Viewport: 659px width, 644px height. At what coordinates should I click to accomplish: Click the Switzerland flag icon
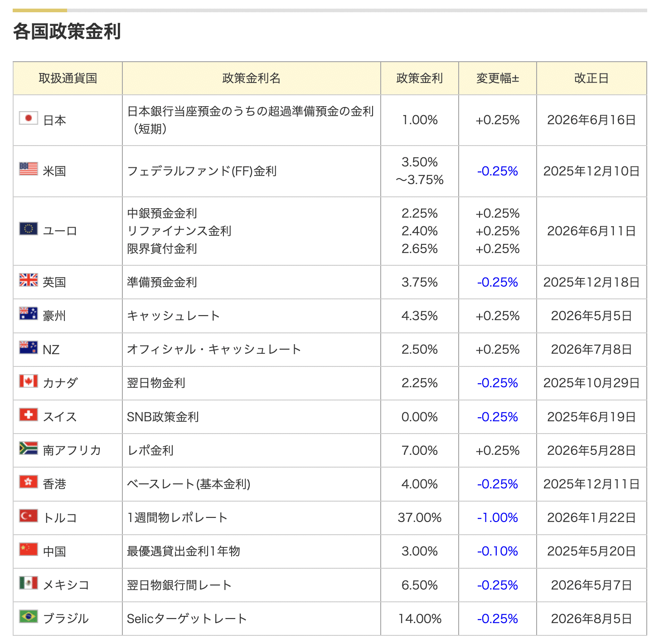29,415
